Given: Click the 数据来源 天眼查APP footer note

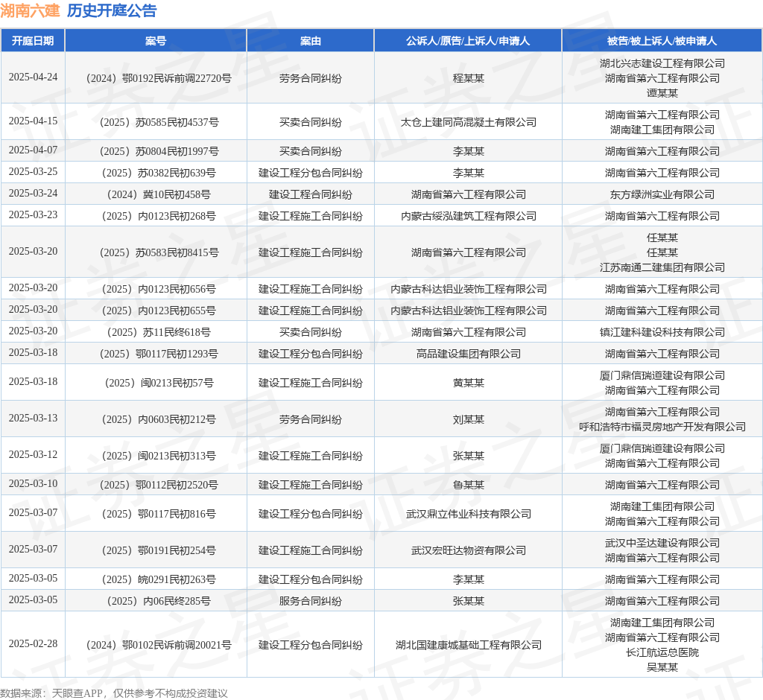Looking at the screenshot, I should pos(114,693).
